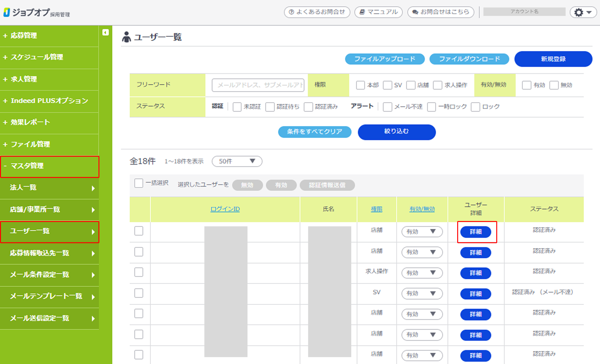This screenshot has height=364, width=600.
Task: Expand the 応募管理 menu section
Action: 24,36
